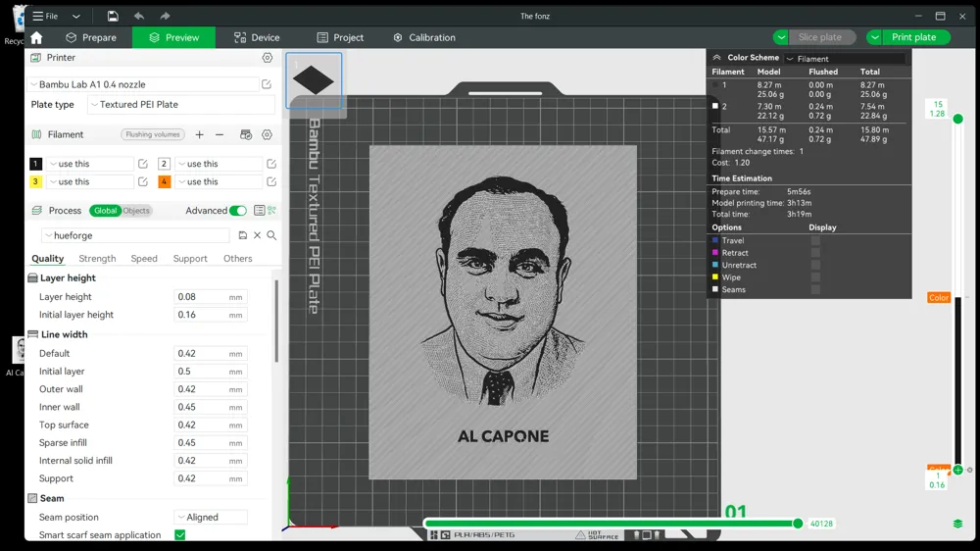This screenshot has width=980, height=551.
Task: Toggle Retract display checkbox
Action: [x=815, y=253]
